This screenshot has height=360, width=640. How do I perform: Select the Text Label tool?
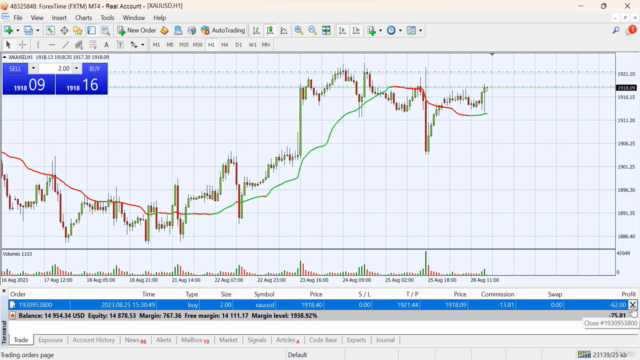pos(120,44)
